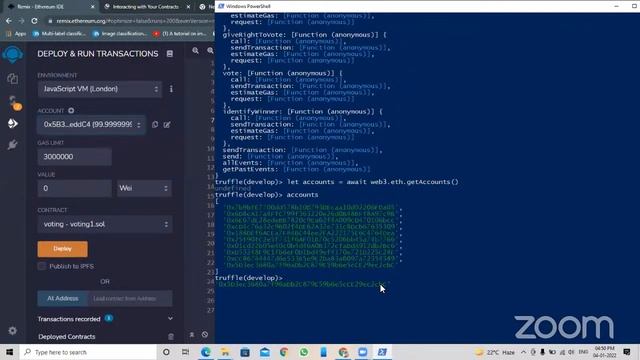Change the value unit Wei dropdown
Image resolution: width=640 pixels, height=360 pixels.
pos(144,188)
